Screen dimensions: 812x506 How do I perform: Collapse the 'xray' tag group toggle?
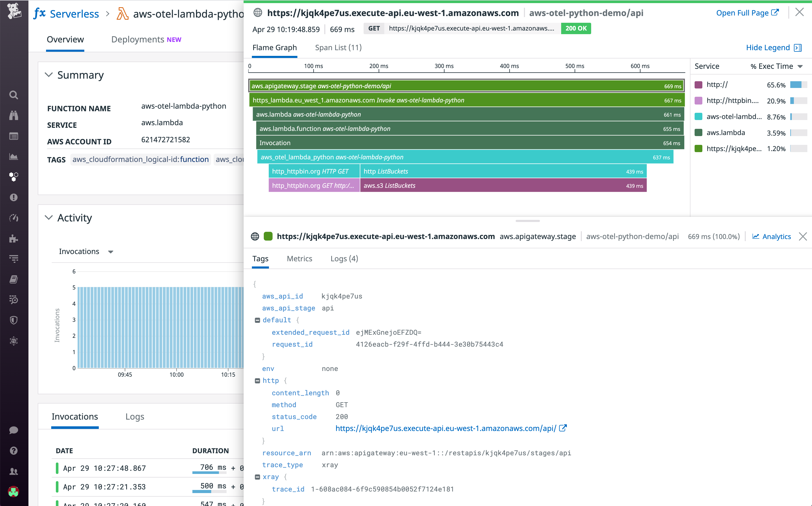tap(257, 477)
